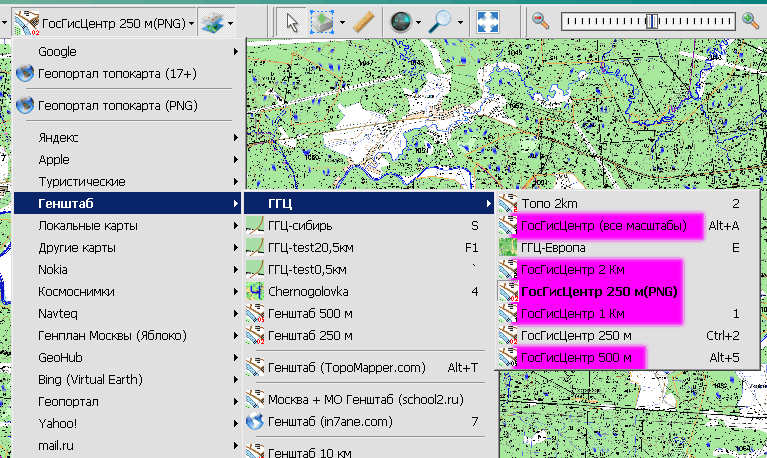The image size is (767, 458).
Task: Expand Bing (Virtual Earth) submenu
Action: click(x=128, y=380)
